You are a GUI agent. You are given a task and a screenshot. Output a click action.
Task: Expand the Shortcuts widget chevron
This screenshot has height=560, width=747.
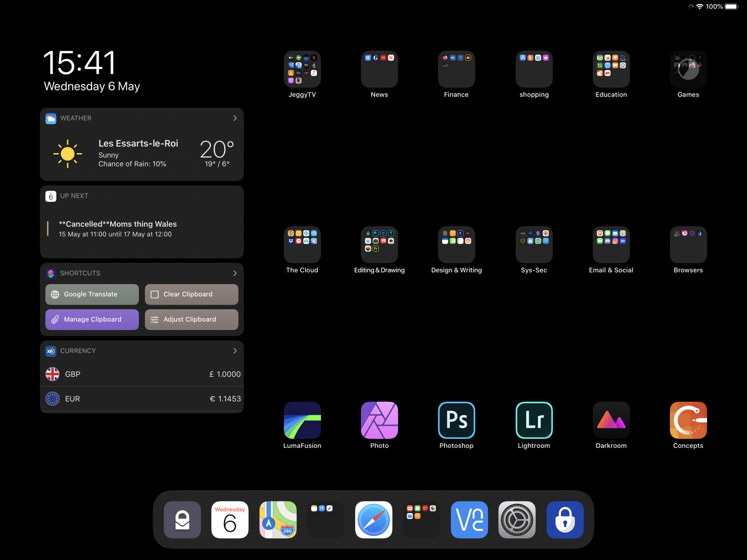[x=235, y=273]
